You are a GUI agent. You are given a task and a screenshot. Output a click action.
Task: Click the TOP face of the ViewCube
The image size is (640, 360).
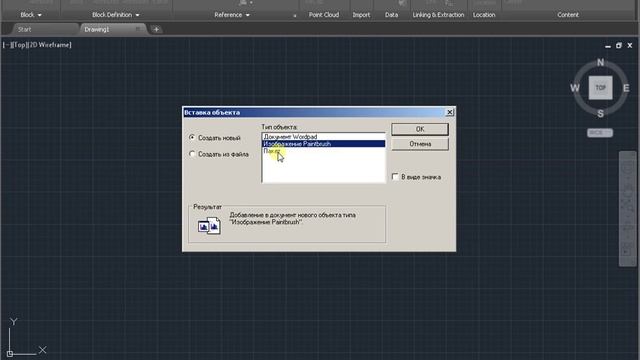tap(600, 87)
